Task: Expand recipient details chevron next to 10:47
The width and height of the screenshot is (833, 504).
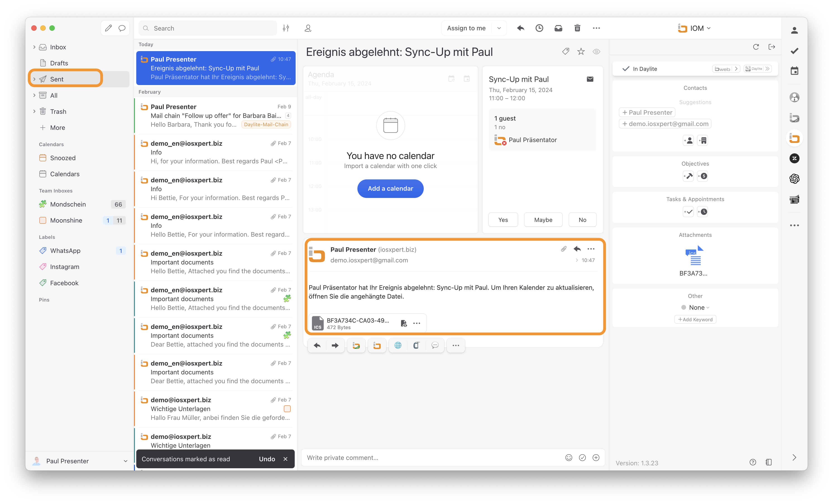Action: coord(576,260)
